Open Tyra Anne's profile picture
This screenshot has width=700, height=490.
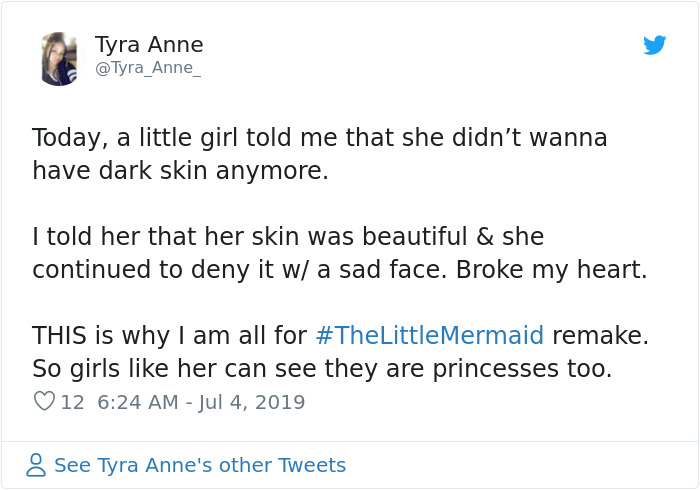(60, 59)
